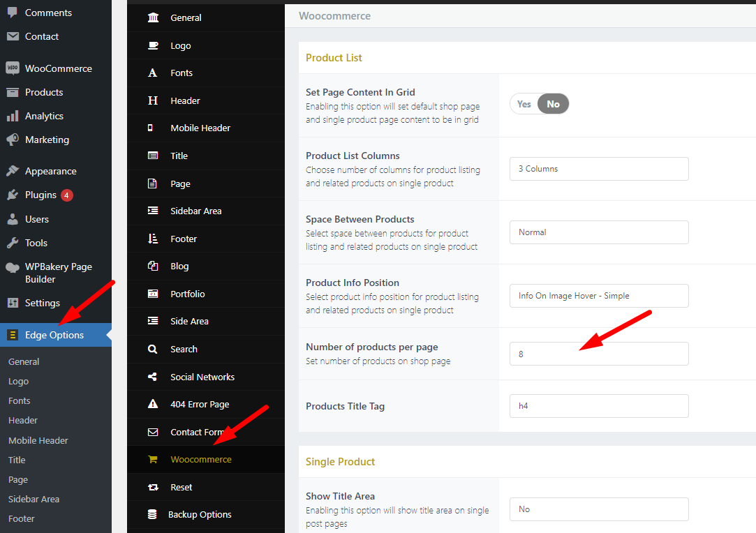Click the Comments speech bubble icon
The image size is (756, 533).
[13, 13]
